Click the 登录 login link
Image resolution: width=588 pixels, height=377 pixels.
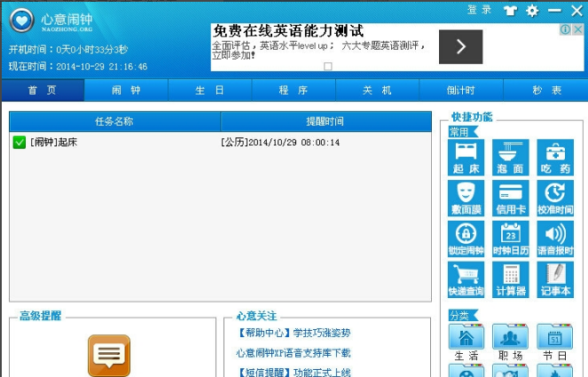coord(479,10)
